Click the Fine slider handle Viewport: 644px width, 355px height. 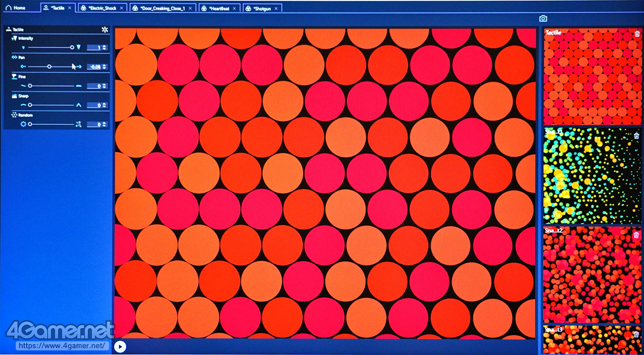(x=30, y=86)
